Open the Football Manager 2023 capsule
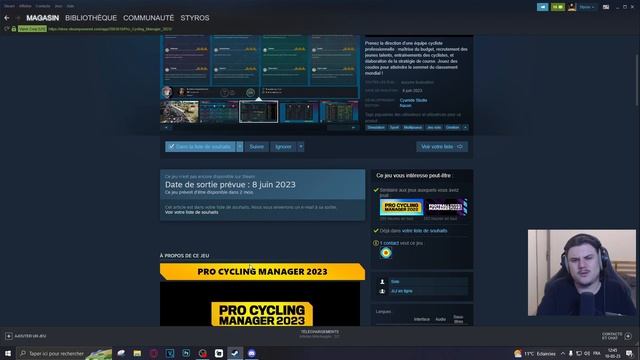 [x=446, y=207]
